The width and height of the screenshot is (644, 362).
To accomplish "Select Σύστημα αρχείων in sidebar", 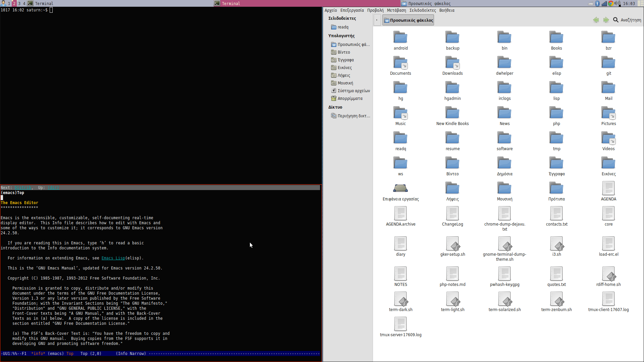I will (353, 91).
